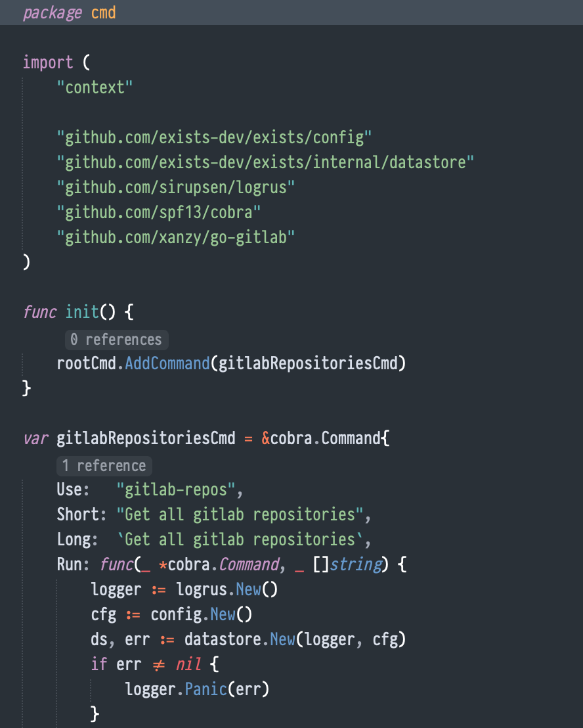Click the Long backtick string value
The image size is (583, 728).
point(240,540)
